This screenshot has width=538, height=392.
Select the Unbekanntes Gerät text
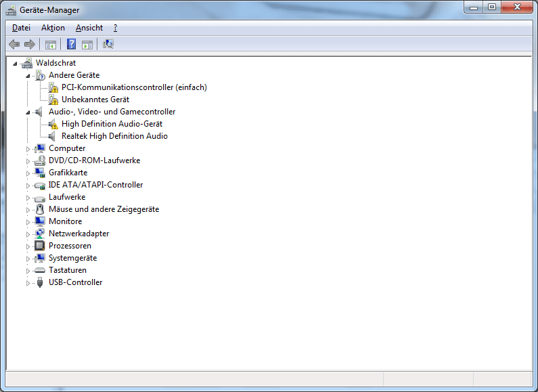click(95, 100)
